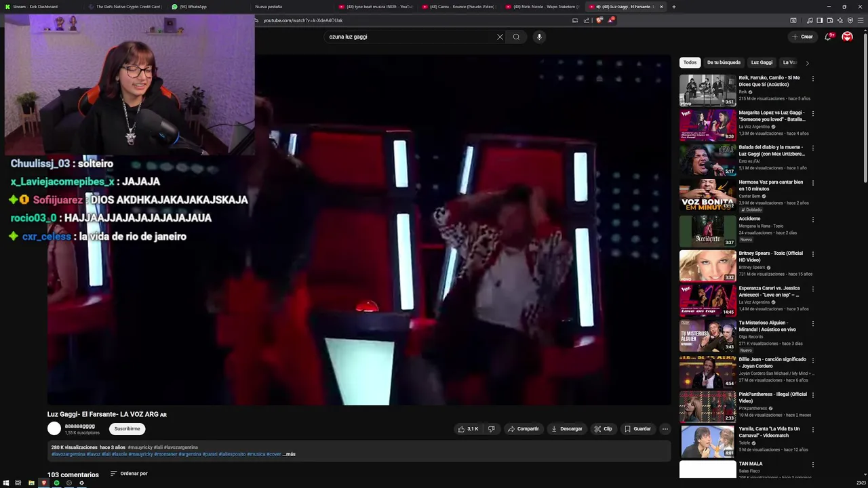Open the Leo AI assistant icon
Image resolution: width=868 pixels, height=488 pixels.
[x=840, y=20]
